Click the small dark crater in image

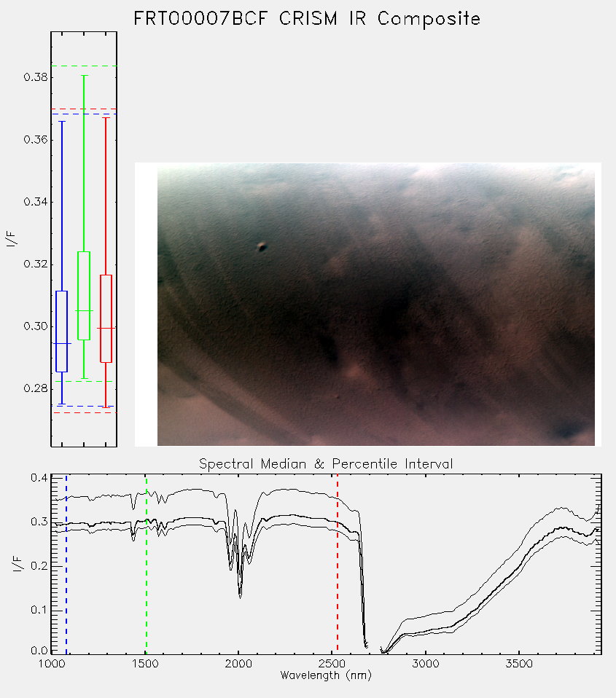pyautogui.click(x=262, y=246)
